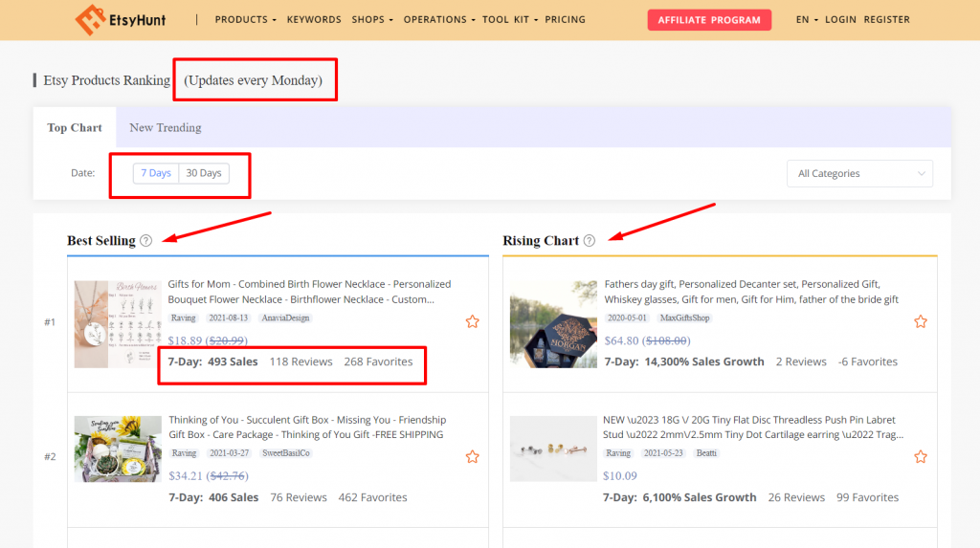Click the AnaviaDesign shop tag
Image resolution: width=980 pixels, height=548 pixels.
(286, 318)
